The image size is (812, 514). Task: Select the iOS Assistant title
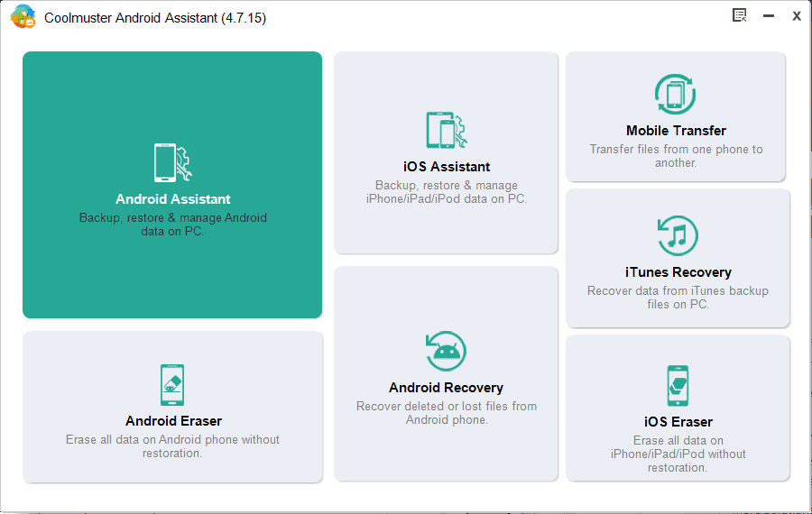[447, 167]
